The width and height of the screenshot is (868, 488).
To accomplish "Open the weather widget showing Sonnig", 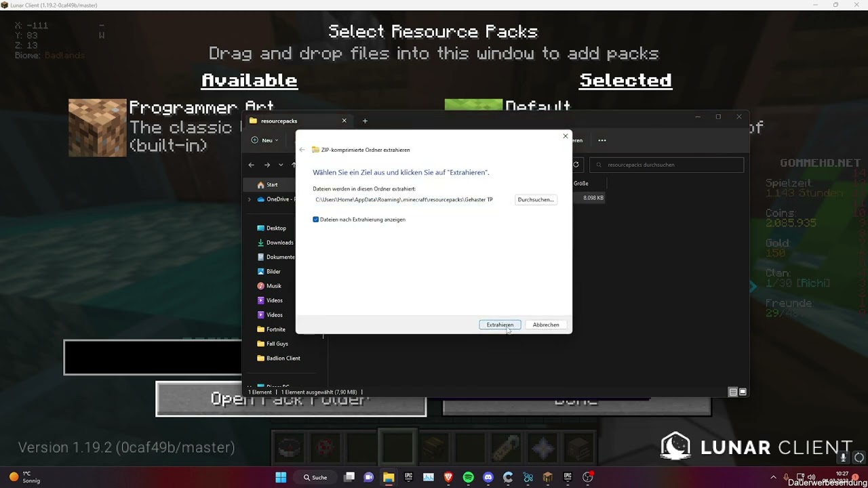I will [x=25, y=477].
